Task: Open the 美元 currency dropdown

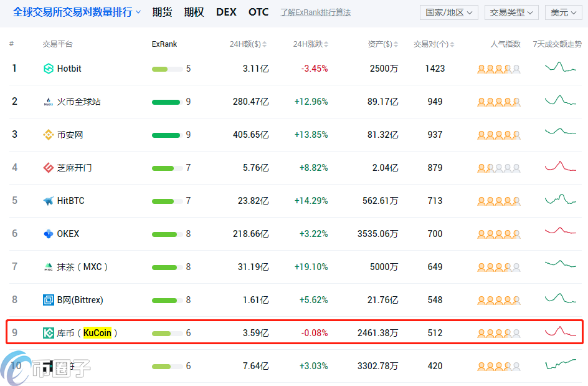Action: (564, 12)
